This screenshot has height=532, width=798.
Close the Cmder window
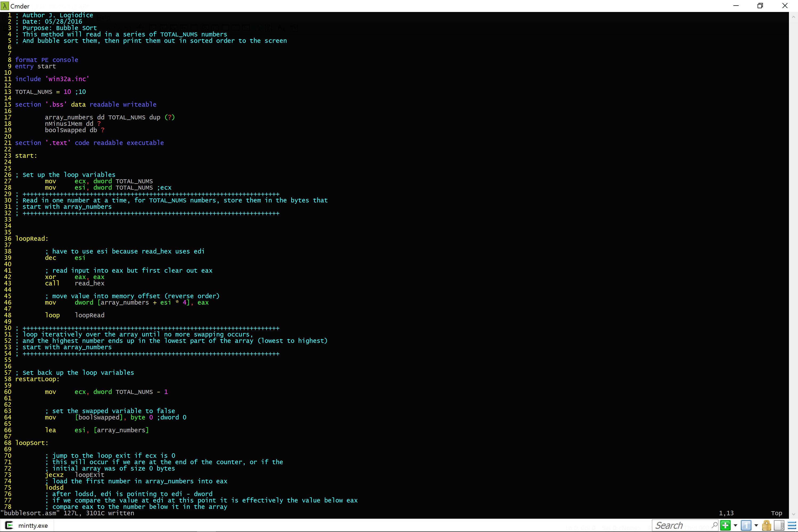[785, 6]
